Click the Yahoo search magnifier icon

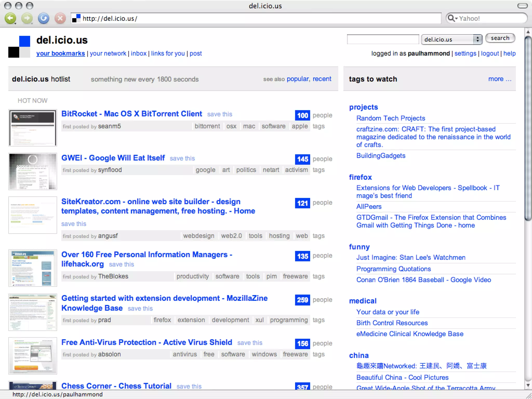pos(451,18)
